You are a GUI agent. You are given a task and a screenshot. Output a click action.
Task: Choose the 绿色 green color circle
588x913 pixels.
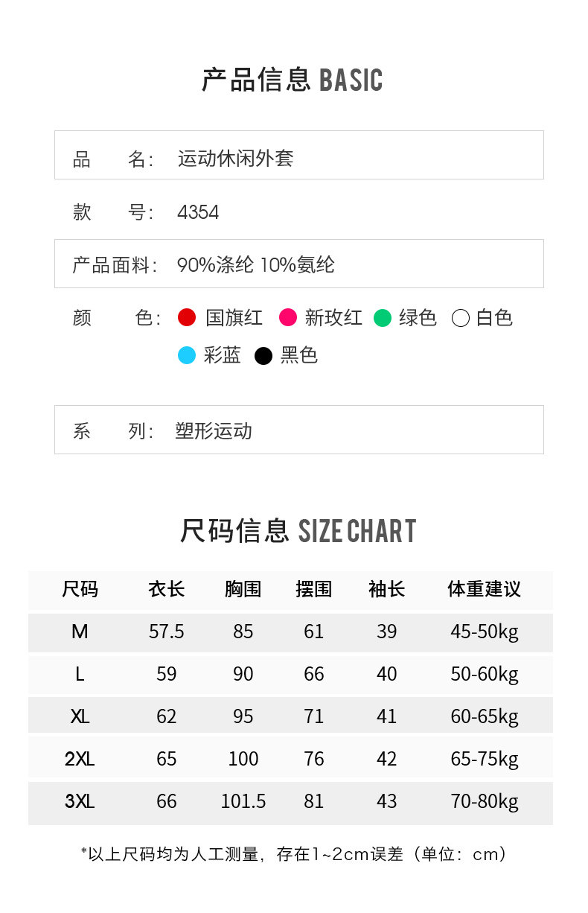tap(383, 318)
